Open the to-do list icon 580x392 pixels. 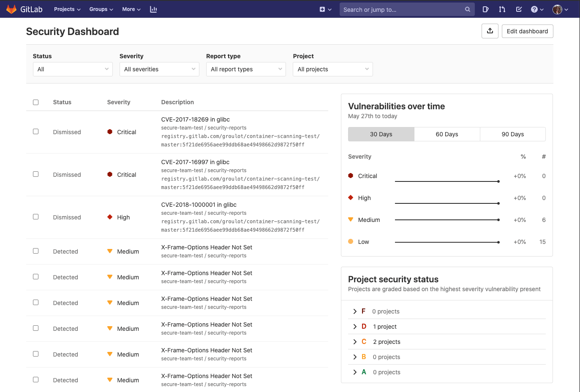[519, 9]
